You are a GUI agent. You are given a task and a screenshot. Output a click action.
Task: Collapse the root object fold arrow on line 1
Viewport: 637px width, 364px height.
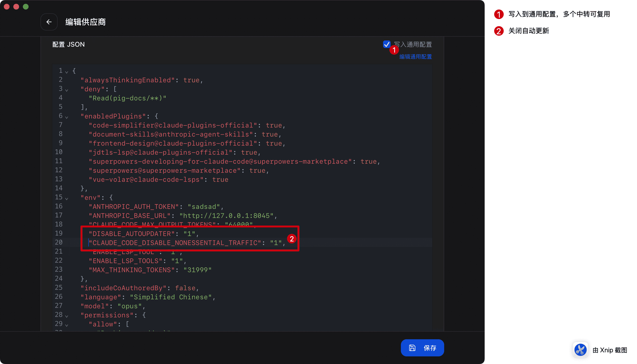click(66, 72)
